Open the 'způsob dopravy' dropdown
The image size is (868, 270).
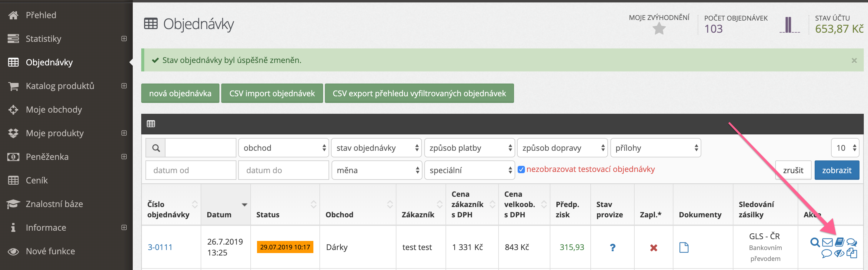[x=562, y=148]
